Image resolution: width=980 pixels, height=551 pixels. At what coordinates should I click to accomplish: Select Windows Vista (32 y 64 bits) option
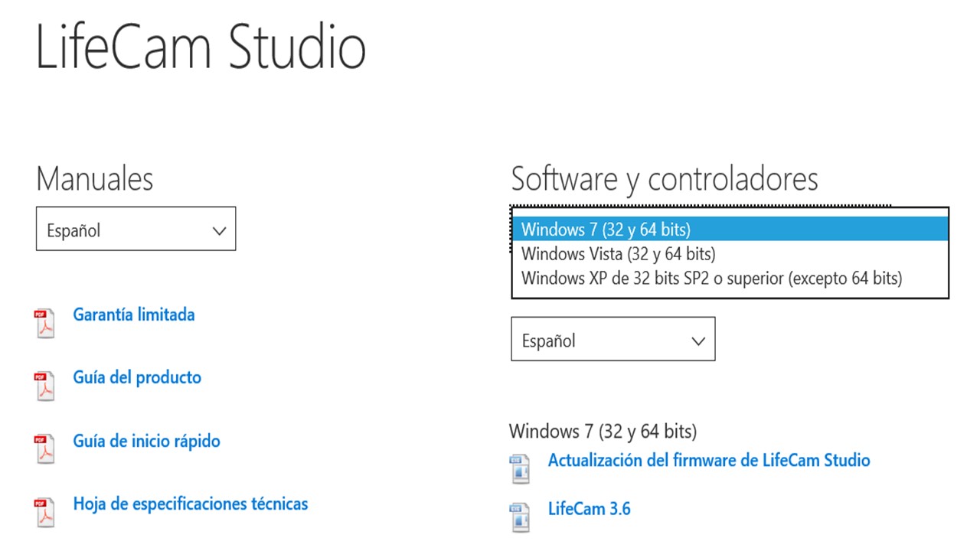(730, 253)
